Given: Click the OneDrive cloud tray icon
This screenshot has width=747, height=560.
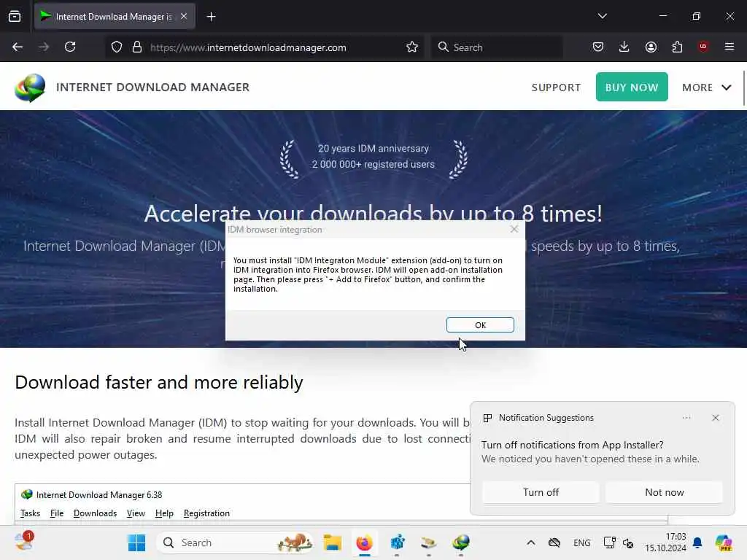Looking at the screenshot, I should tap(554, 542).
